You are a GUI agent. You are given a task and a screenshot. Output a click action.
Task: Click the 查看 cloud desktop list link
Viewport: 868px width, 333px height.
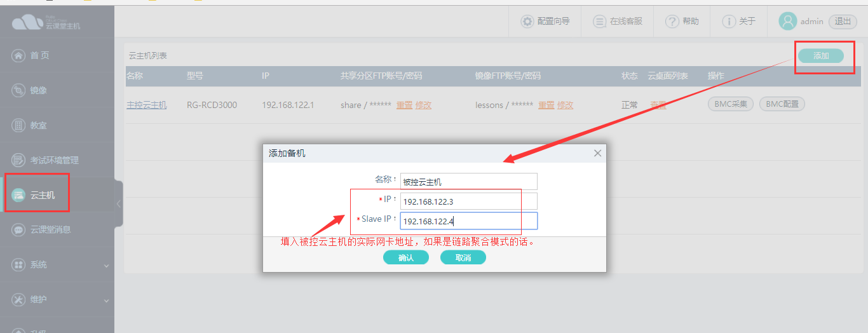coord(658,105)
